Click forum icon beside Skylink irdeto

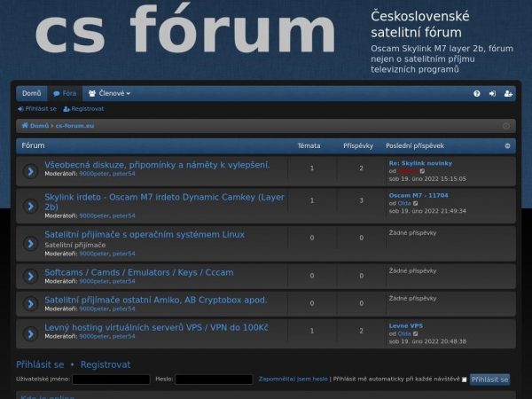coord(30,206)
